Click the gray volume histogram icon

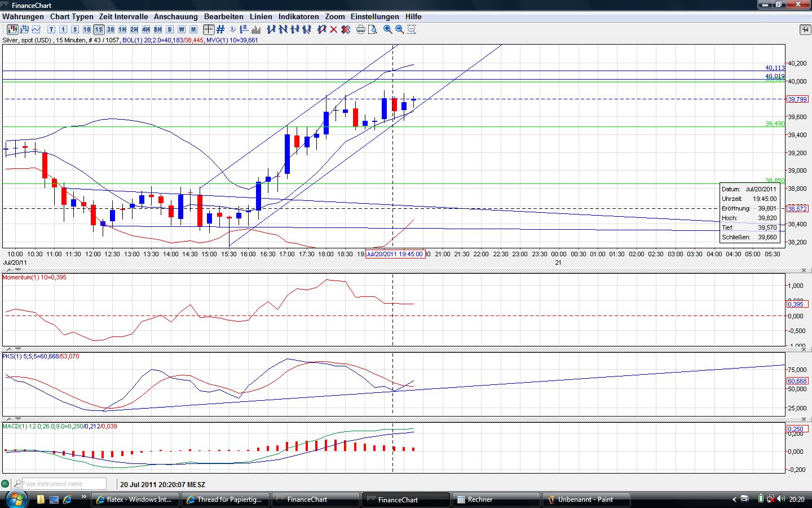(x=256, y=29)
